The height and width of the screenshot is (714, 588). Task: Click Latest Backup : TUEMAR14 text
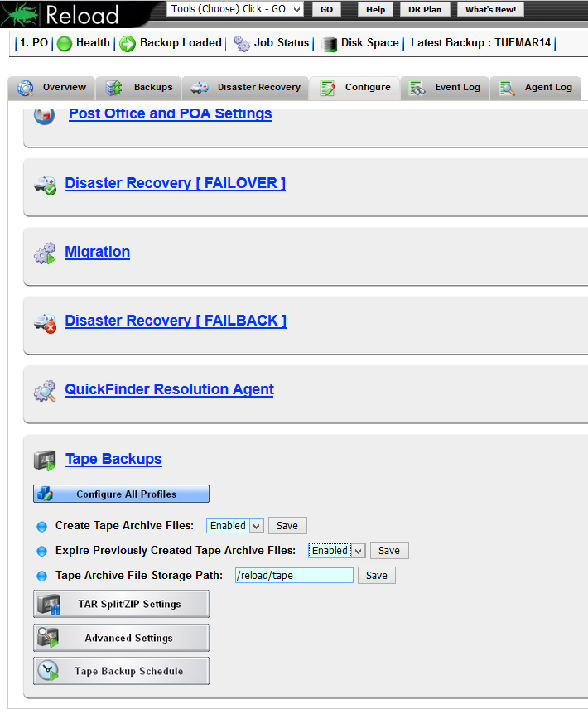point(480,43)
